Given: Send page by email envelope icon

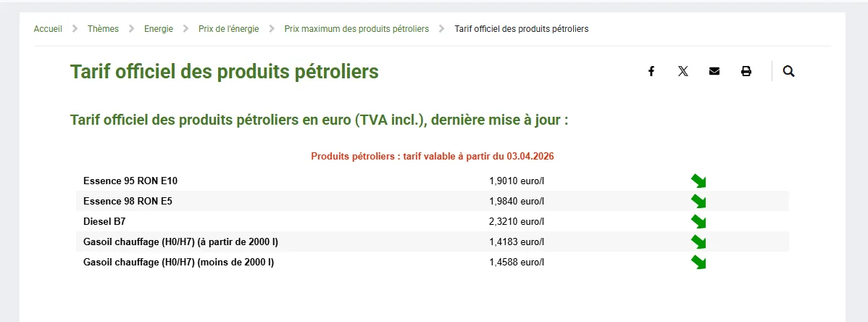Looking at the screenshot, I should [x=714, y=71].
